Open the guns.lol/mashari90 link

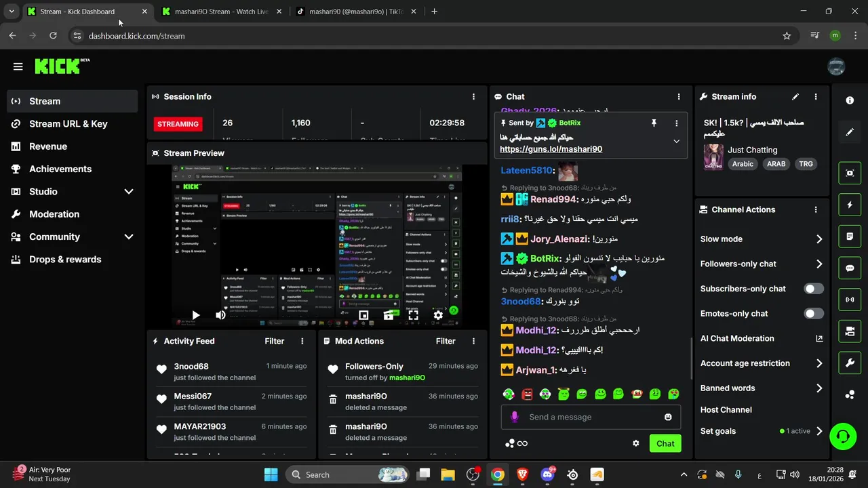click(x=551, y=149)
